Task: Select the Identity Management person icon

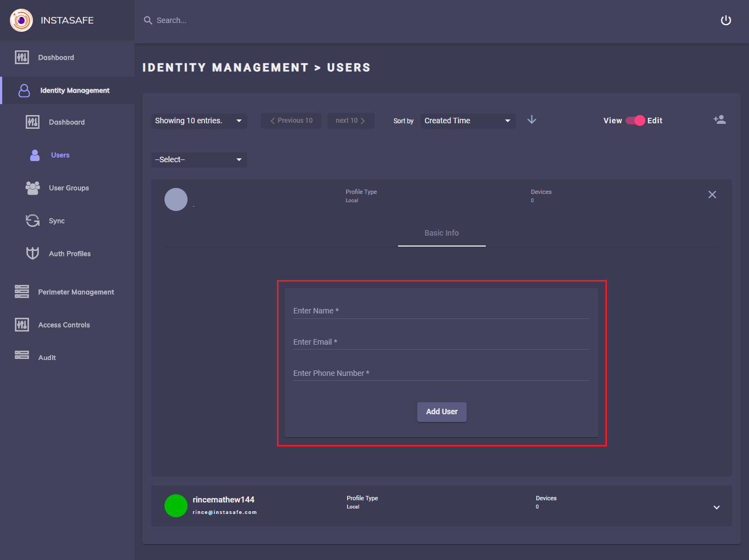Action: [x=24, y=90]
